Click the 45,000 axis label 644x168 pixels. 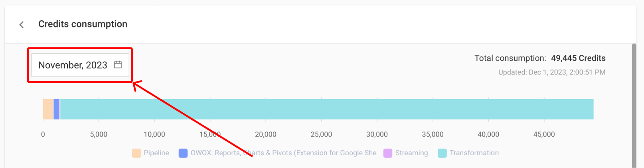pyautogui.click(x=544, y=135)
